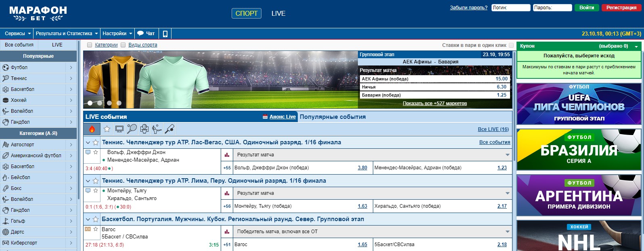Click the chat bubble icon in Чат

coord(140,34)
